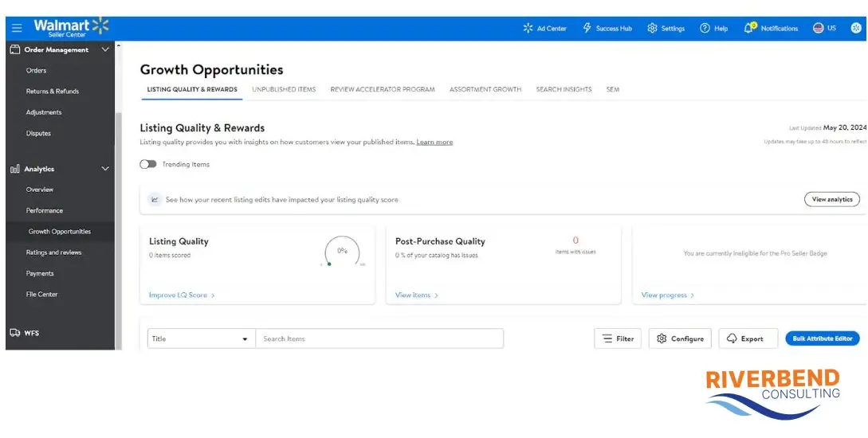Click the Learn more link

click(434, 142)
